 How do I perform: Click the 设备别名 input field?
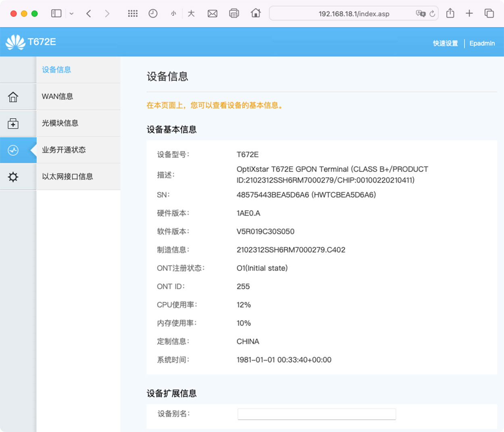317,414
